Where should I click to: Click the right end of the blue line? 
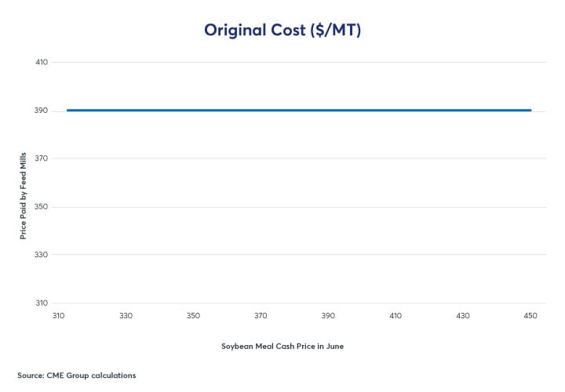click(x=530, y=111)
